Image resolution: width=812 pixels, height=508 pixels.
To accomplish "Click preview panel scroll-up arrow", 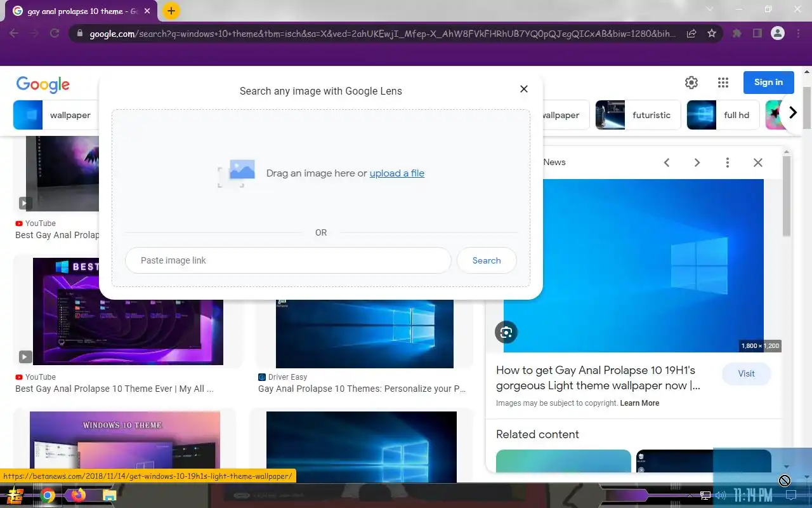I will coord(787,152).
